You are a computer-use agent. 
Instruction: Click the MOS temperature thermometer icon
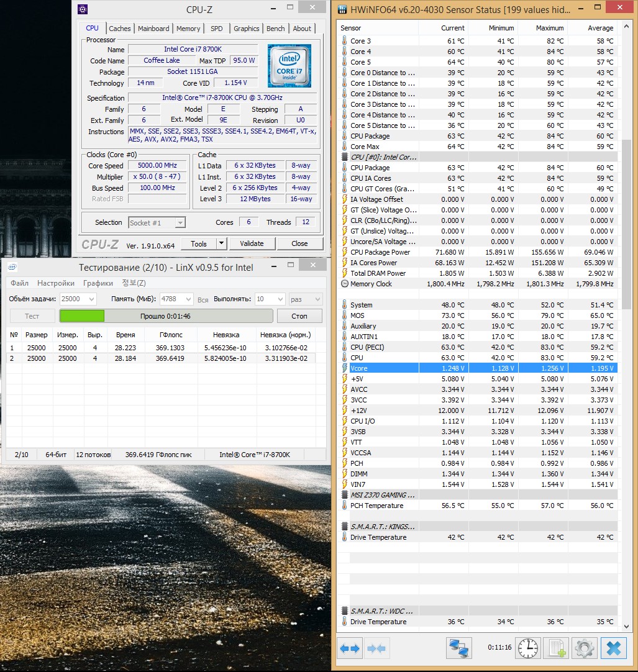(344, 316)
